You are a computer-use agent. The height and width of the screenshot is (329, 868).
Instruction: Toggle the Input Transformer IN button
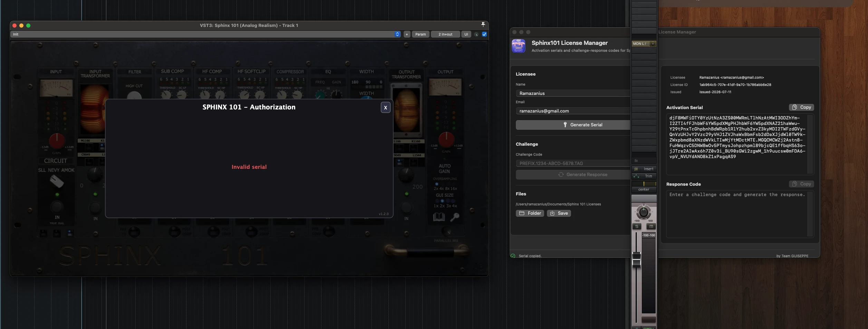pyautogui.click(x=95, y=208)
